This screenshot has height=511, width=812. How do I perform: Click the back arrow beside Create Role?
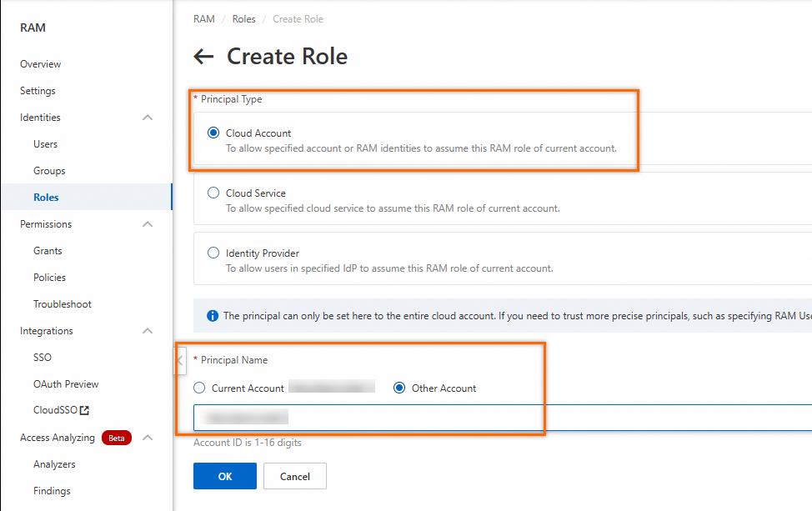203,57
